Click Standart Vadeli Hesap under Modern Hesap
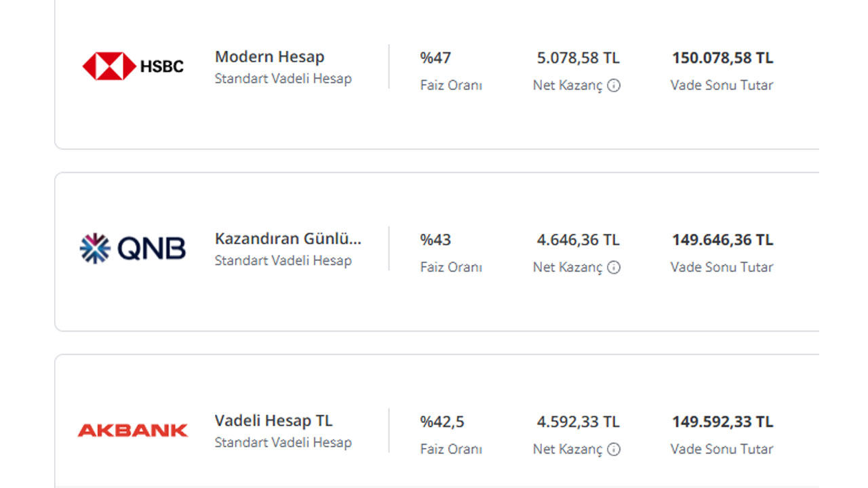This screenshot has width=868, height=488. point(283,79)
